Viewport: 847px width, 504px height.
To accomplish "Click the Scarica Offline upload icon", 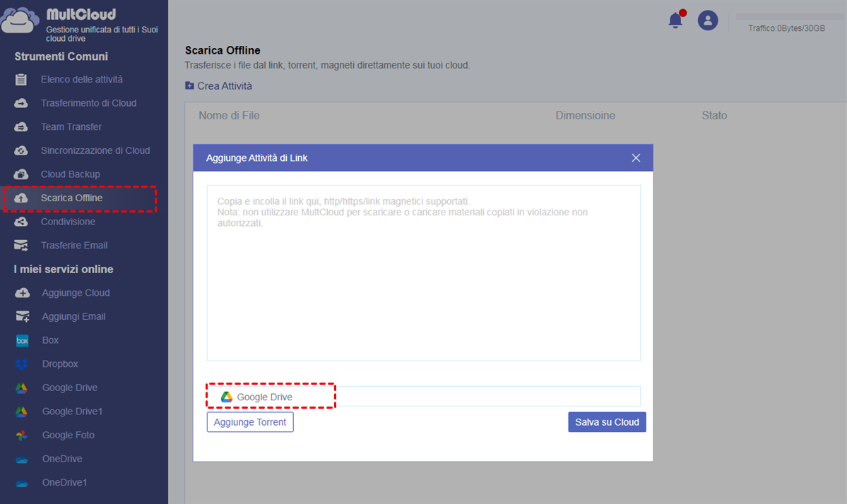I will (x=21, y=198).
